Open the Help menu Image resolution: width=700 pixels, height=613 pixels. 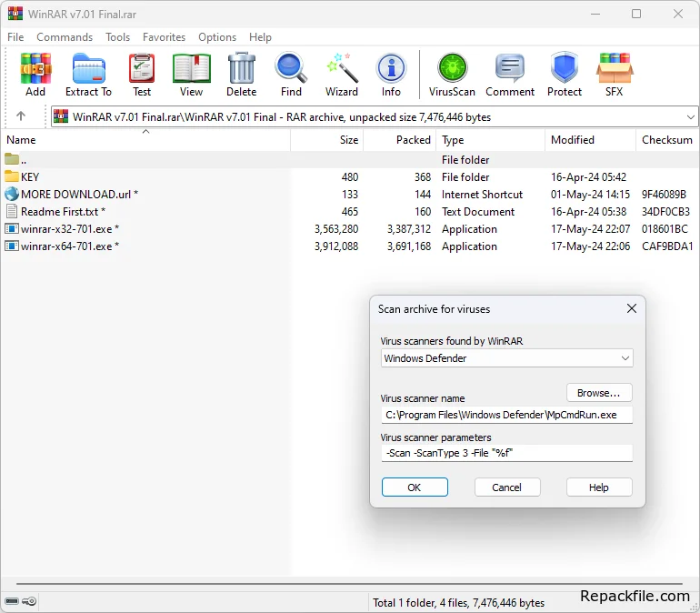(x=260, y=37)
